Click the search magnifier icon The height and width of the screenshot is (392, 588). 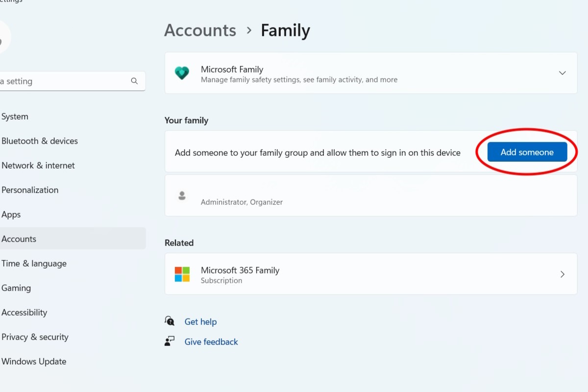(134, 81)
